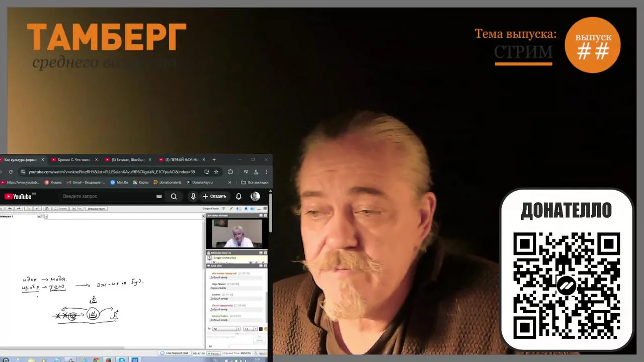Open the chat font size 12 dropdown
Image resolution: width=644 pixels, height=362 pixels.
(x=250, y=329)
